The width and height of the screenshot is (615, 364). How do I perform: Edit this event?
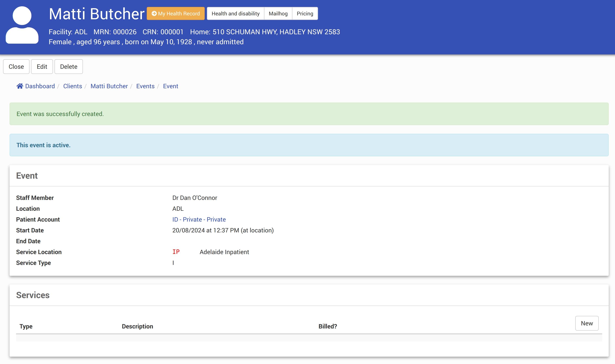42,67
